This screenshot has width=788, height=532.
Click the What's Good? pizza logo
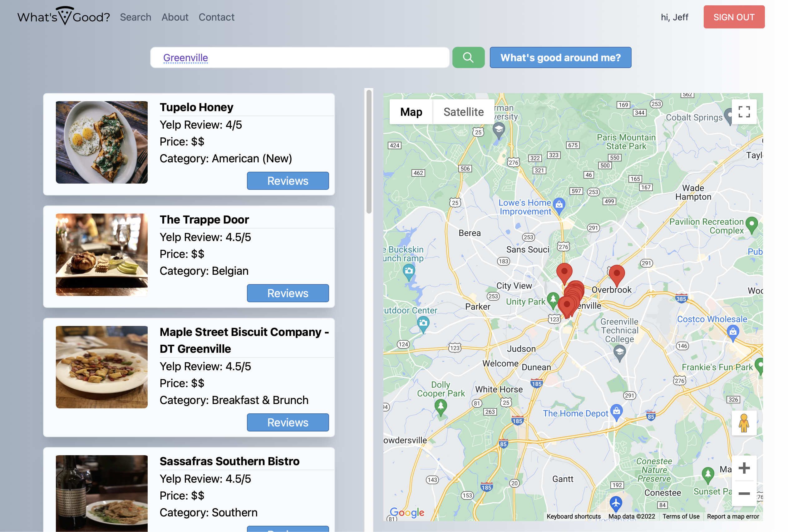(x=64, y=16)
